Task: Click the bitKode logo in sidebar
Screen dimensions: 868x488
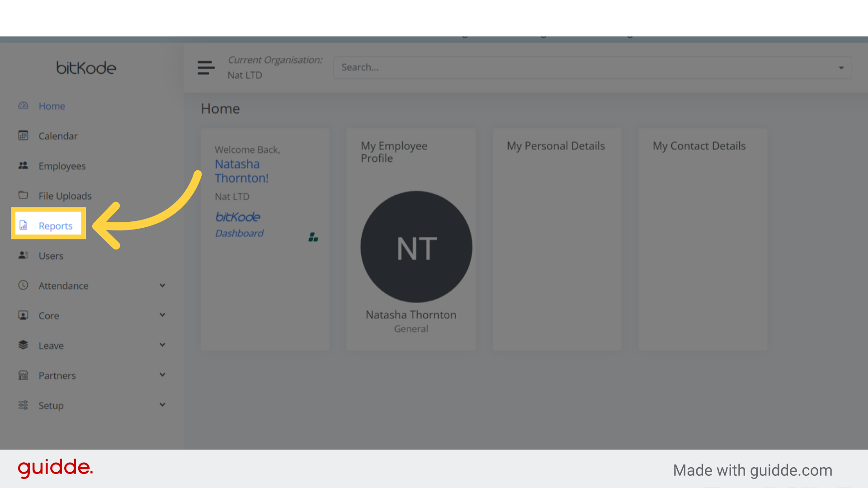Action: [x=86, y=68]
